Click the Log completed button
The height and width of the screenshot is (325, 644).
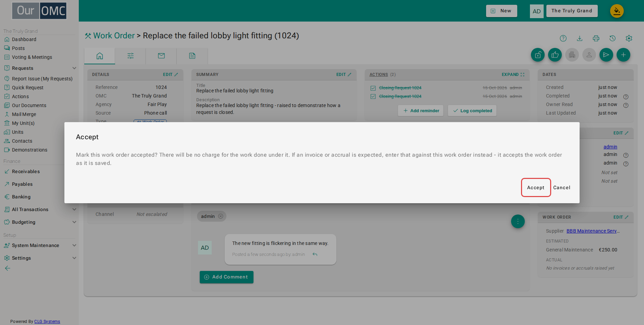pos(472,110)
